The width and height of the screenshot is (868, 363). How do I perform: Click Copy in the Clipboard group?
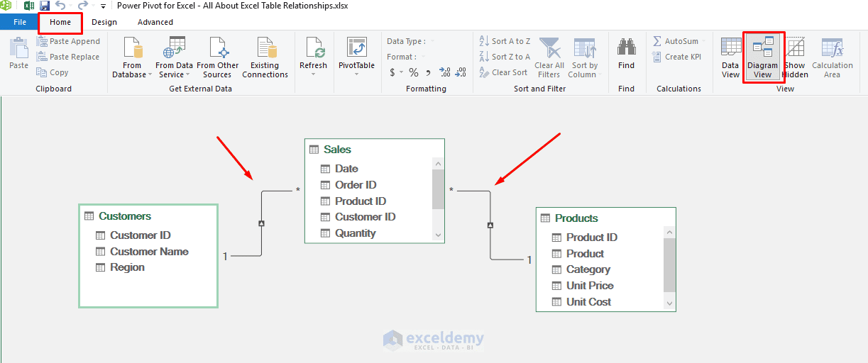pos(53,72)
